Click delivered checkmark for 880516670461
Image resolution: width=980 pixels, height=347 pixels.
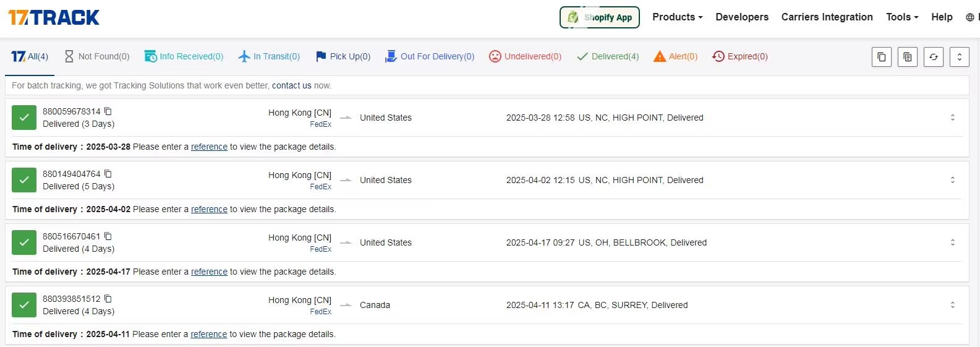tap(24, 242)
